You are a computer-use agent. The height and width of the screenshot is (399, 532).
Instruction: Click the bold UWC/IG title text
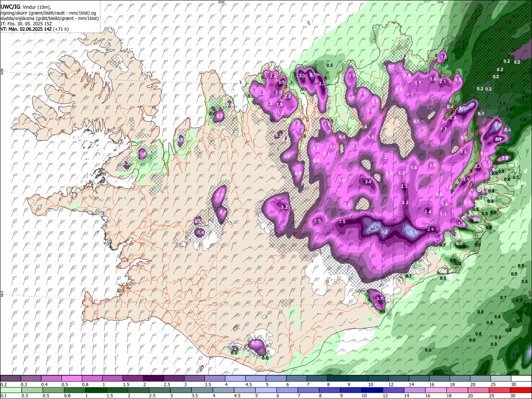[x=10, y=7]
